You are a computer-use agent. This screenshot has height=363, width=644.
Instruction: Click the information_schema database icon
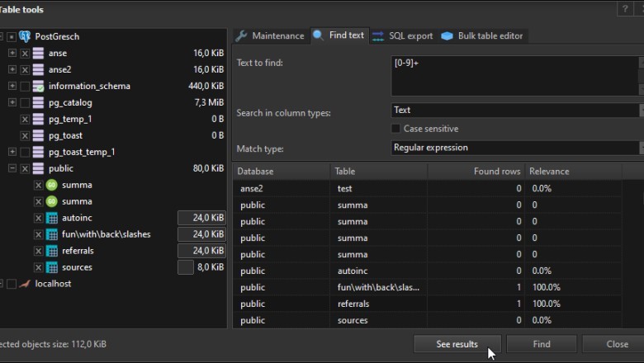coord(38,86)
